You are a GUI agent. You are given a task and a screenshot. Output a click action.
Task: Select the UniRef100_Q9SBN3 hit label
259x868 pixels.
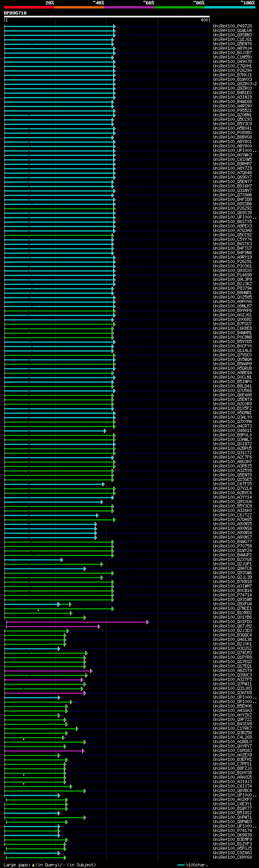[x=232, y=35]
